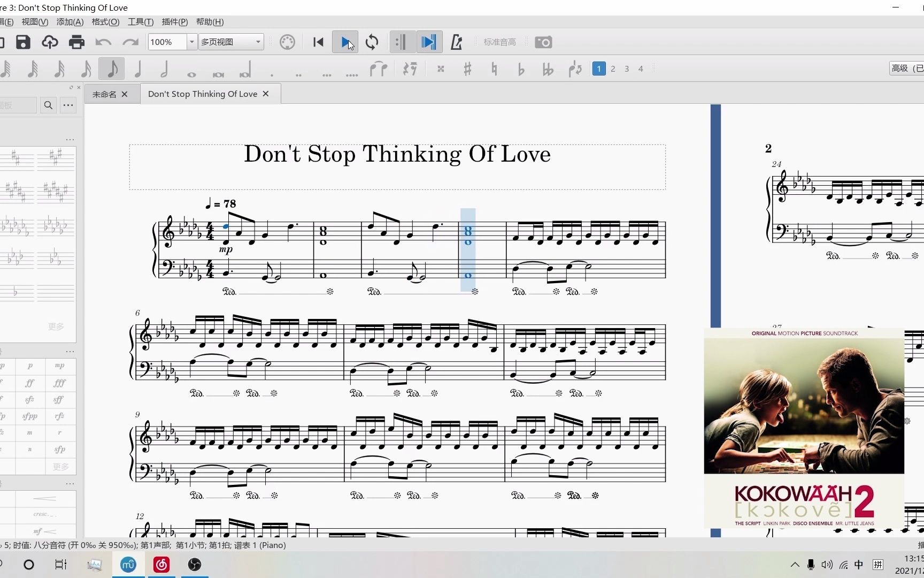The image size is (924, 578).
Task: Open the 格式(O) menu
Action: [x=105, y=22]
